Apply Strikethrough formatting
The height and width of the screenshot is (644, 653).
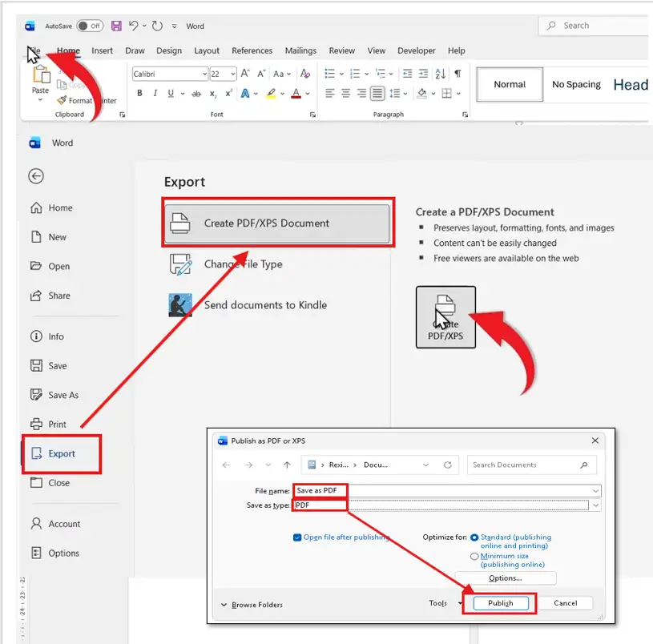(x=196, y=94)
